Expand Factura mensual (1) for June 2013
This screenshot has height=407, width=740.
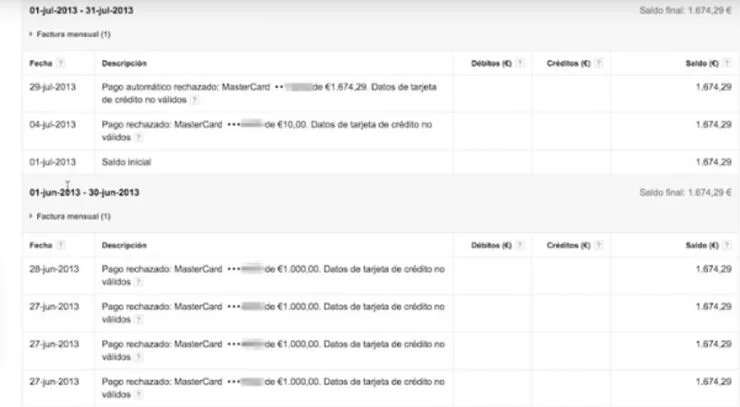[70, 215]
